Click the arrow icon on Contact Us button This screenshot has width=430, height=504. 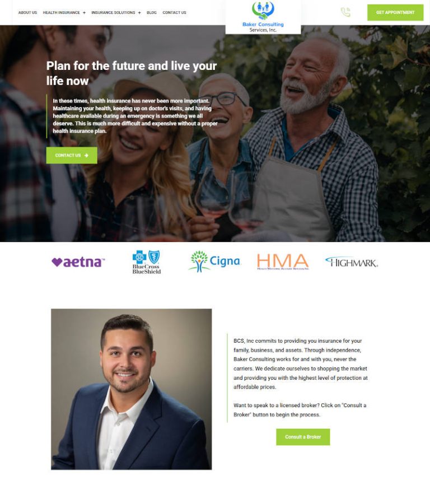(86, 155)
